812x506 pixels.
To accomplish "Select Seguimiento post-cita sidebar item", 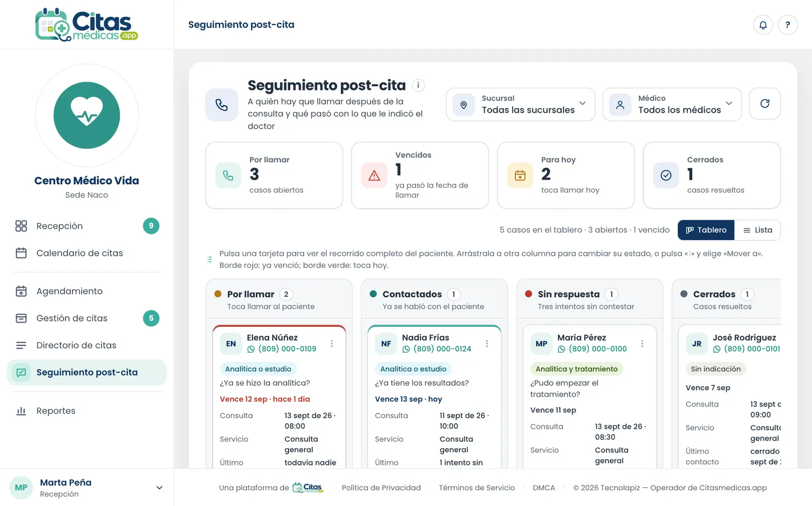I will [x=87, y=373].
